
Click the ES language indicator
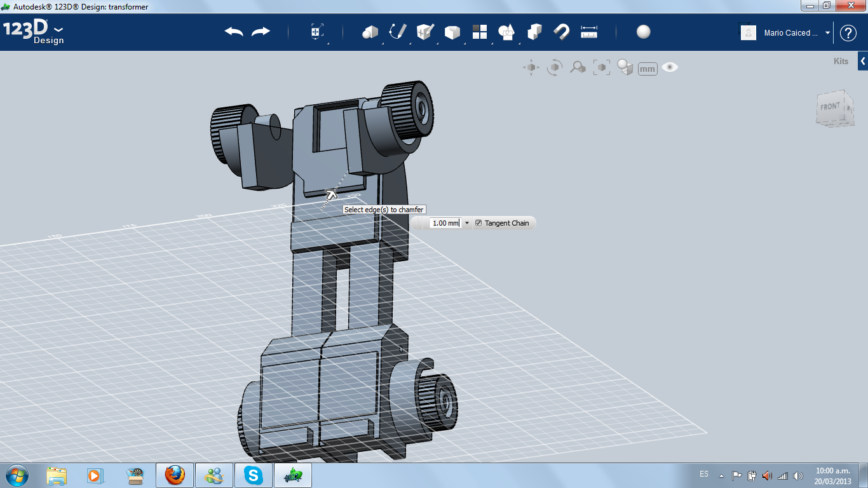[704, 474]
